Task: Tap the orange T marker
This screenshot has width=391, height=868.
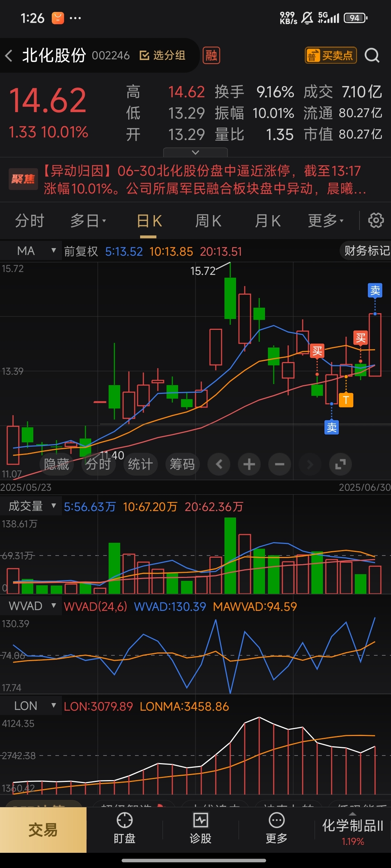Action: (x=346, y=400)
